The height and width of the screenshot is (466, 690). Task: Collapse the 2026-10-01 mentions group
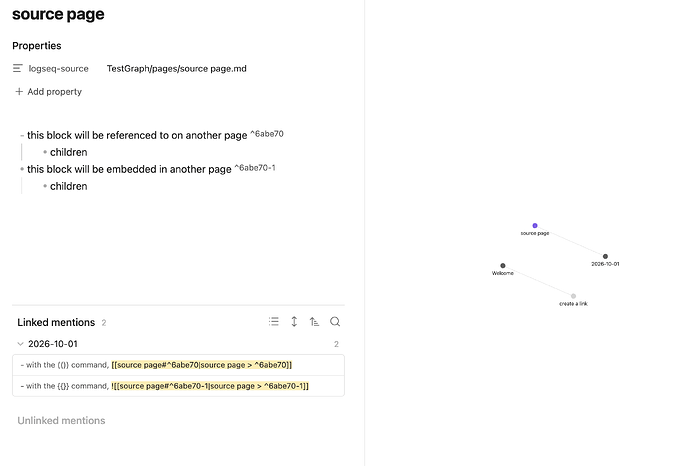click(20, 344)
